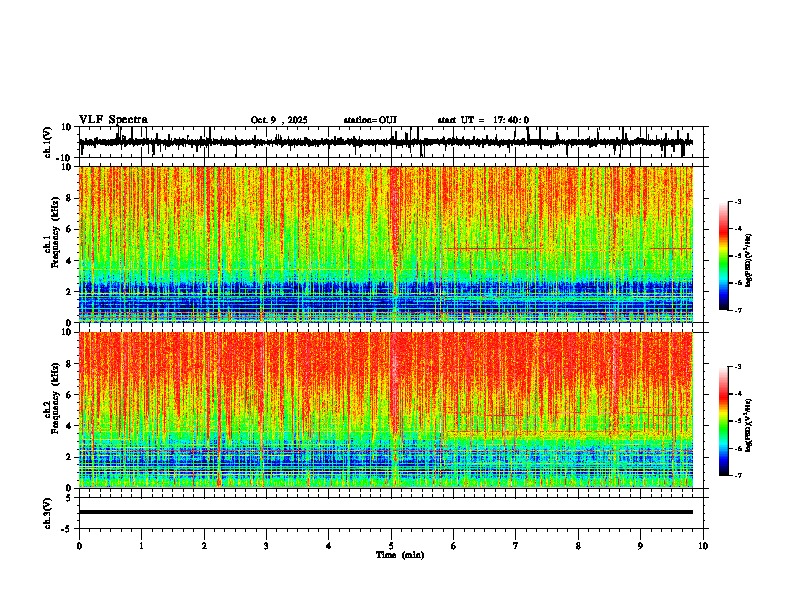Click the last time axis tick label, "10"
Screen dimensions: 792x612
point(703,546)
